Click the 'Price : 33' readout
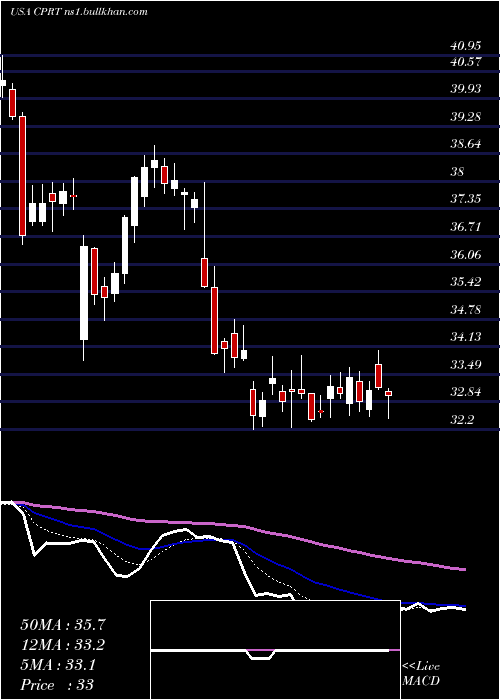 tap(57, 685)
